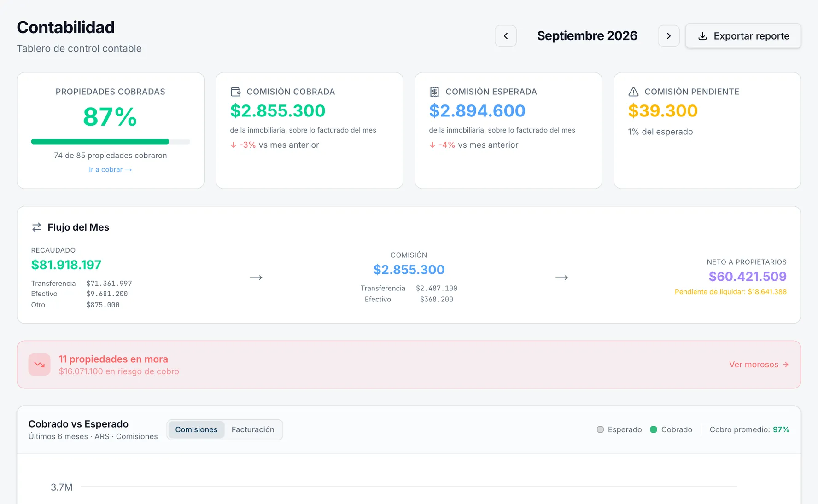
Task: Click the green Cobrado legend swatch
Action: coord(653,429)
